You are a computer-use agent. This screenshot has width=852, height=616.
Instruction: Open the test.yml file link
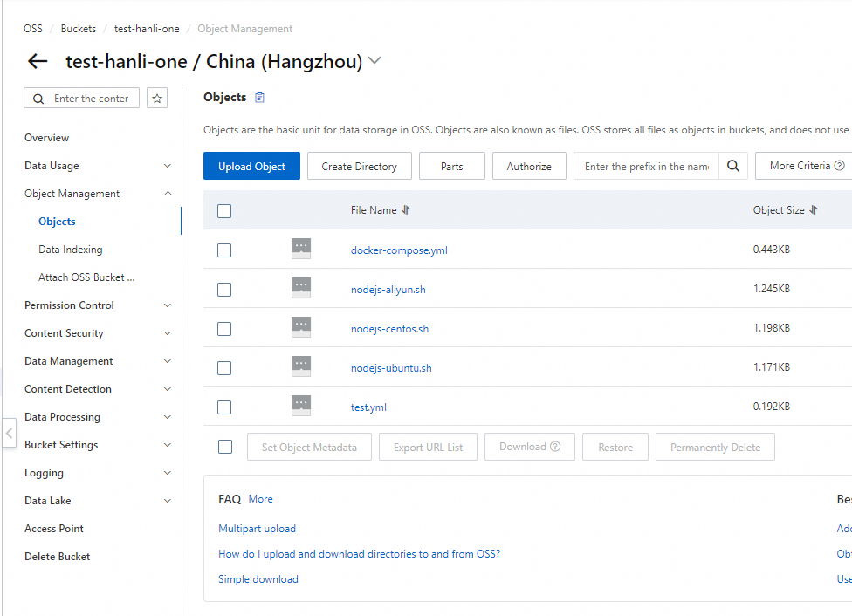point(368,407)
